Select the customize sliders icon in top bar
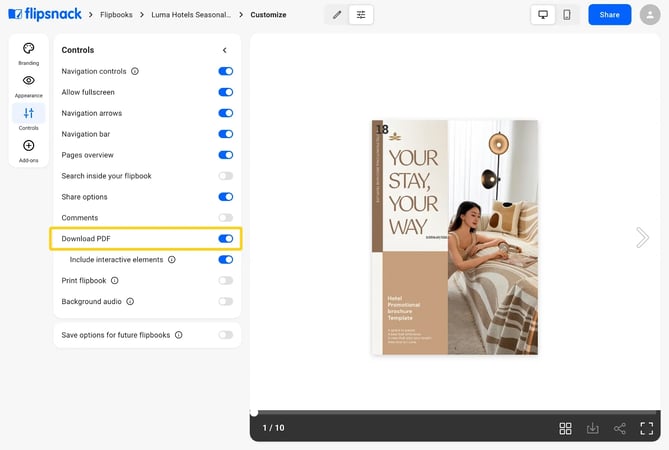 point(361,15)
